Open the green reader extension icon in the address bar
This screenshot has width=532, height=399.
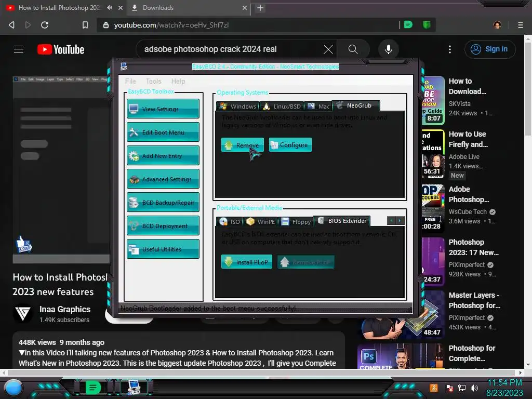point(408,25)
